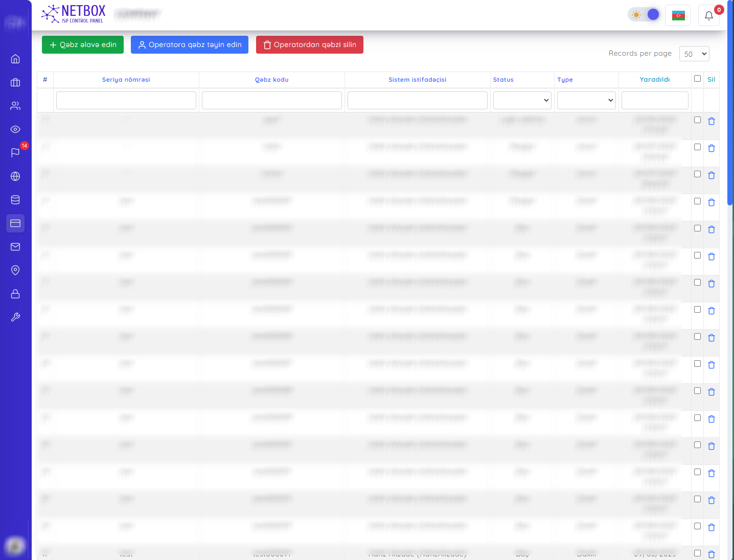Viewport: 734px width, 560px height.
Task: Click the Qəbz əlavə edin button
Action: pos(83,45)
